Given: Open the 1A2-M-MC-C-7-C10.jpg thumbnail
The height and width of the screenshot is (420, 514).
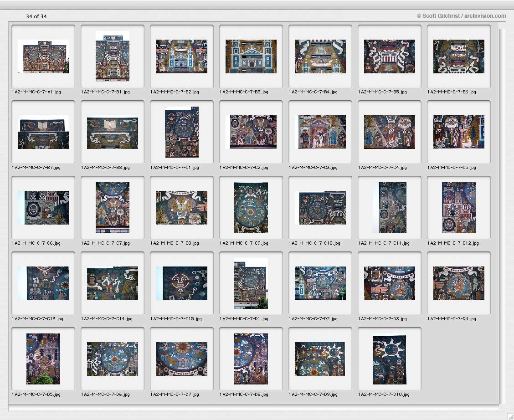Looking at the screenshot, I should point(320,208).
